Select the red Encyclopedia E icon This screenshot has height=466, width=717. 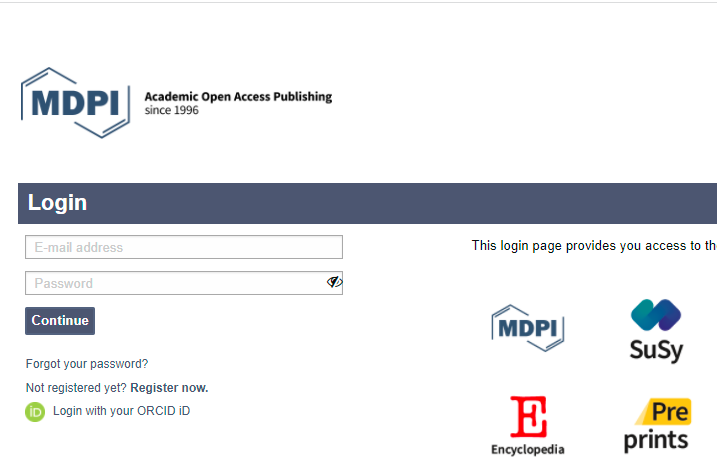click(528, 417)
